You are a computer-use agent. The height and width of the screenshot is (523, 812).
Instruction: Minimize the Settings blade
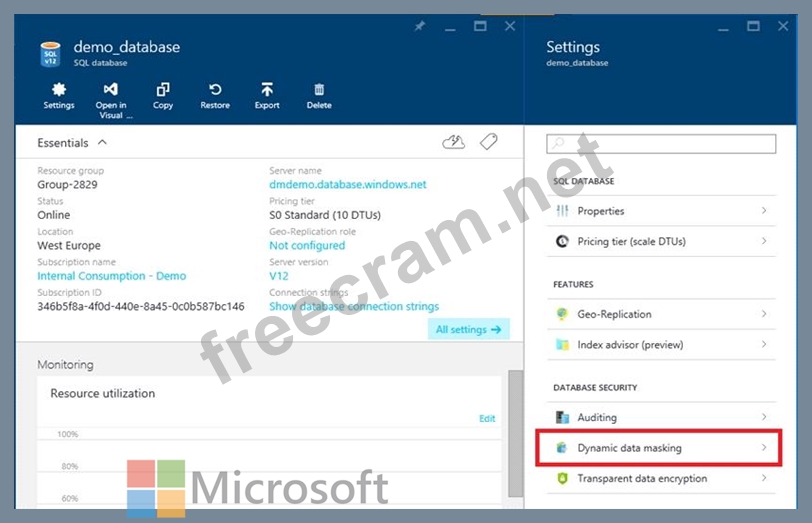(x=723, y=28)
